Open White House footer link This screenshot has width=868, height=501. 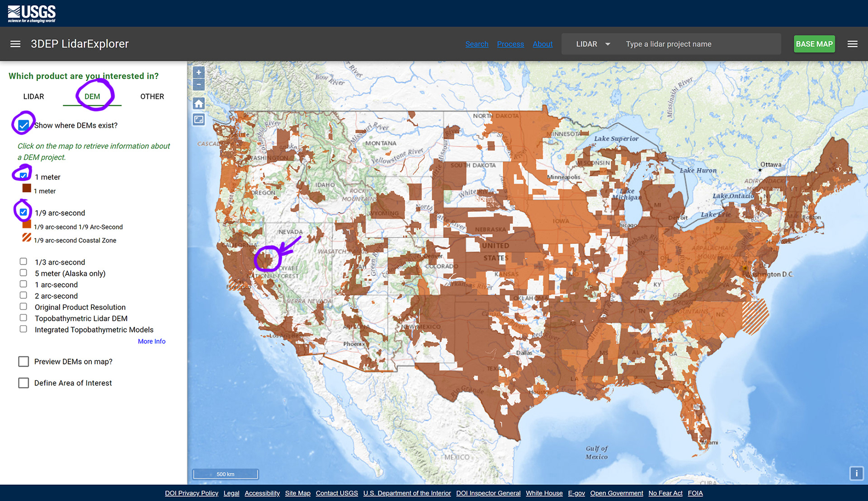[544, 493]
